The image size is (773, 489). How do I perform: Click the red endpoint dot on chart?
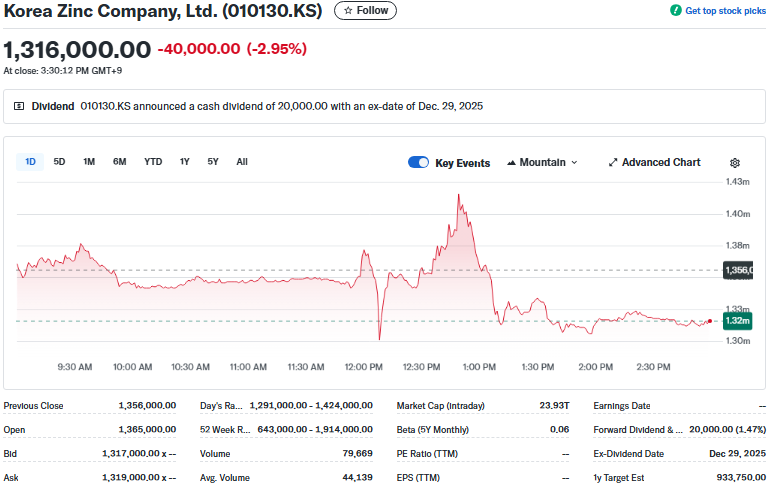(x=710, y=321)
